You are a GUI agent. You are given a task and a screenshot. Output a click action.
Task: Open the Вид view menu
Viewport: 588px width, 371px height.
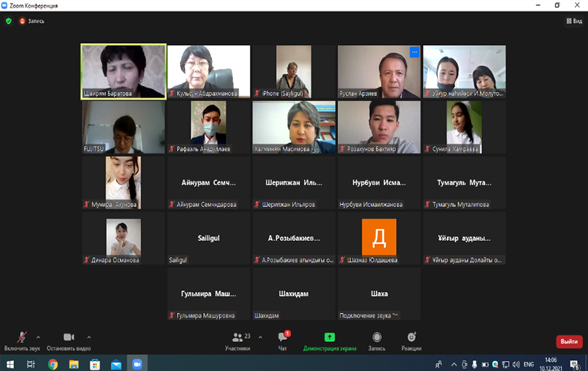(573, 21)
